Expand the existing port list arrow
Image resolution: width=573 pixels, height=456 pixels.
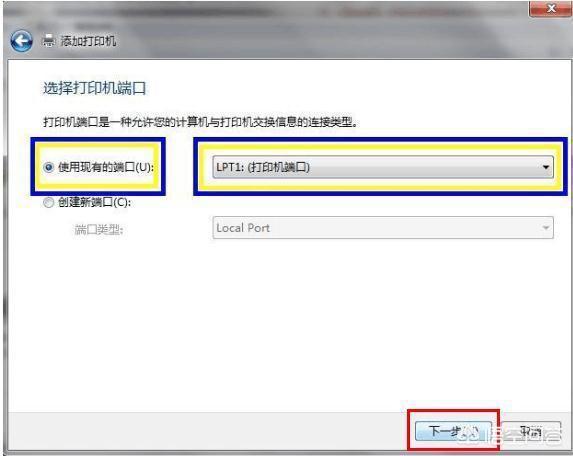click(546, 167)
